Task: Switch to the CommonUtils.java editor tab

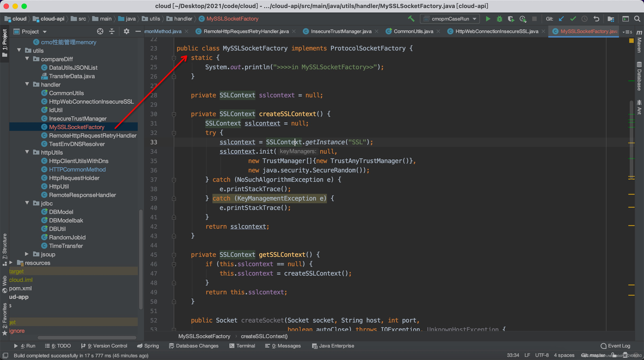Action: pyautogui.click(x=413, y=31)
